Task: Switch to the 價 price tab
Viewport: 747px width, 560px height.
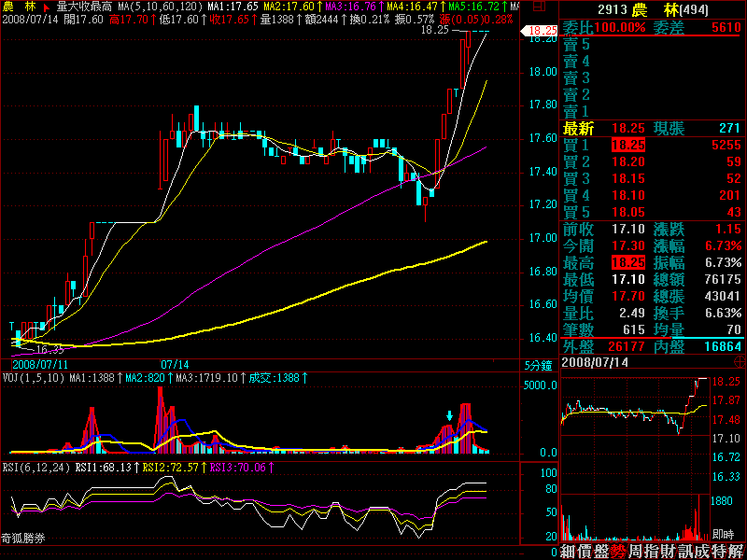Action: [x=585, y=552]
